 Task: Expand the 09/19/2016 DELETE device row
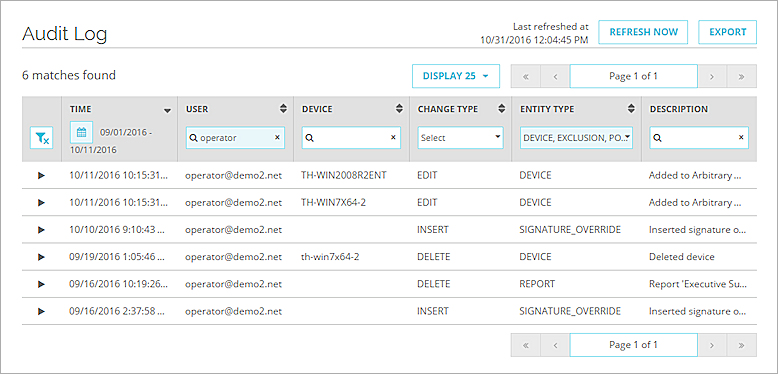click(42, 257)
